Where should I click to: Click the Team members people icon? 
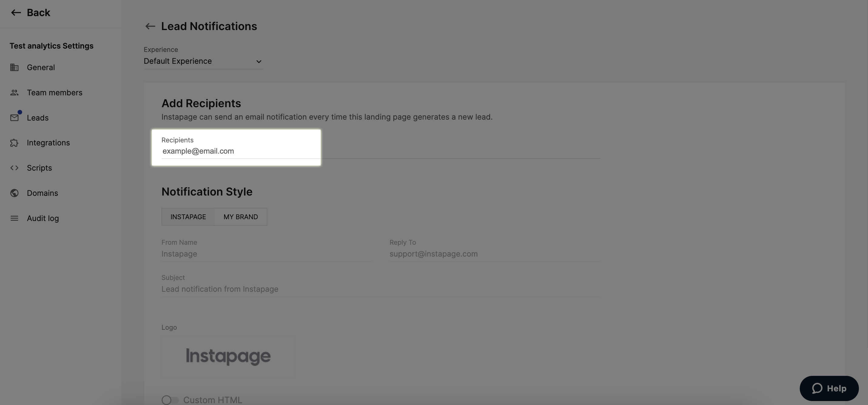(x=14, y=92)
